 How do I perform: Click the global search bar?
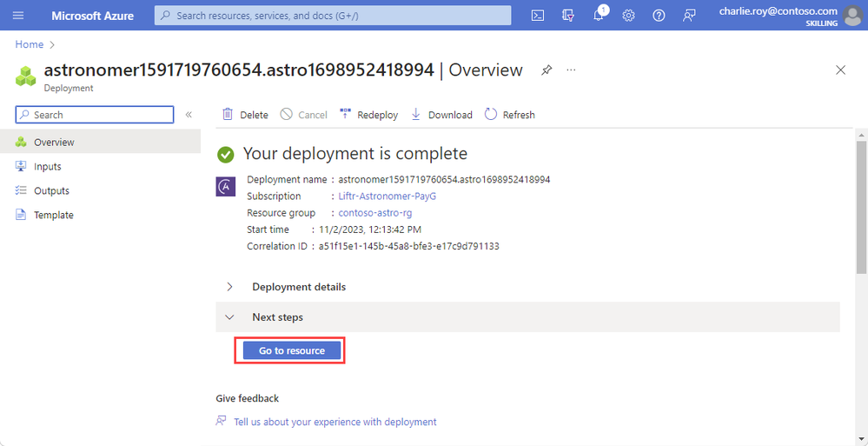coord(333,16)
